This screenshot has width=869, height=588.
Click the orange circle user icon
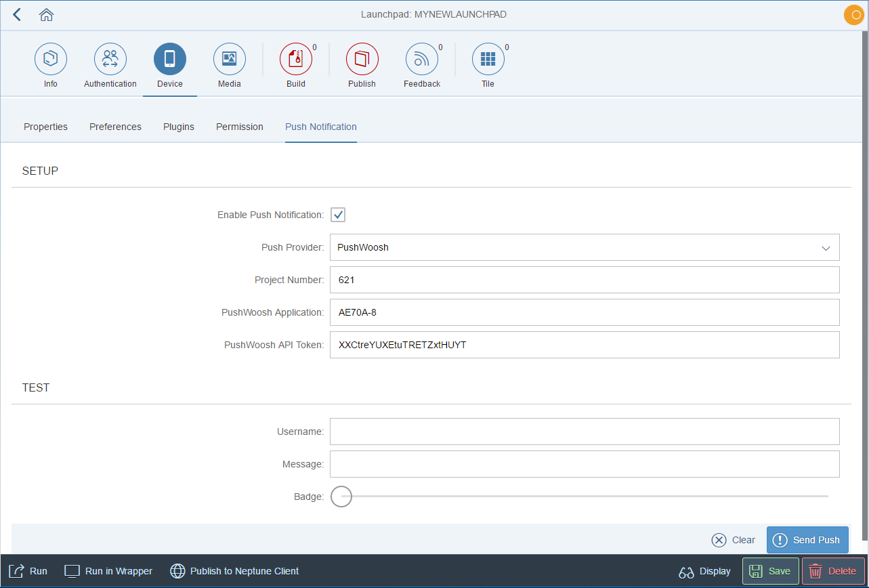pyautogui.click(x=854, y=15)
